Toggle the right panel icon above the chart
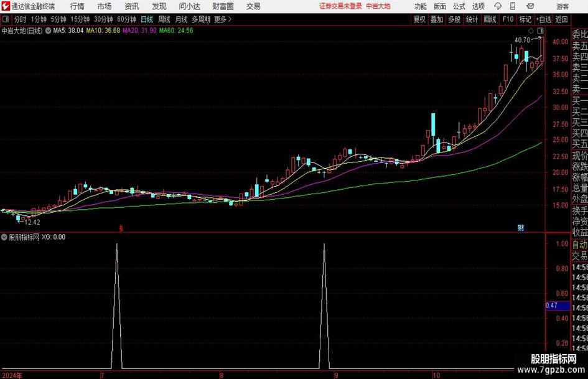This screenshot has width=588, height=379. [x=540, y=30]
